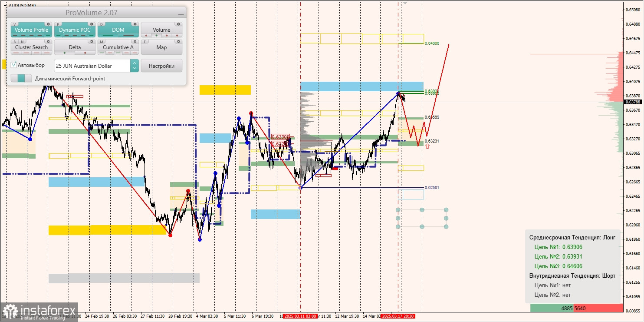Toggle left green DOM sub-segment
Image resolution: width=644 pixels, height=322 pixels.
(108, 35)
